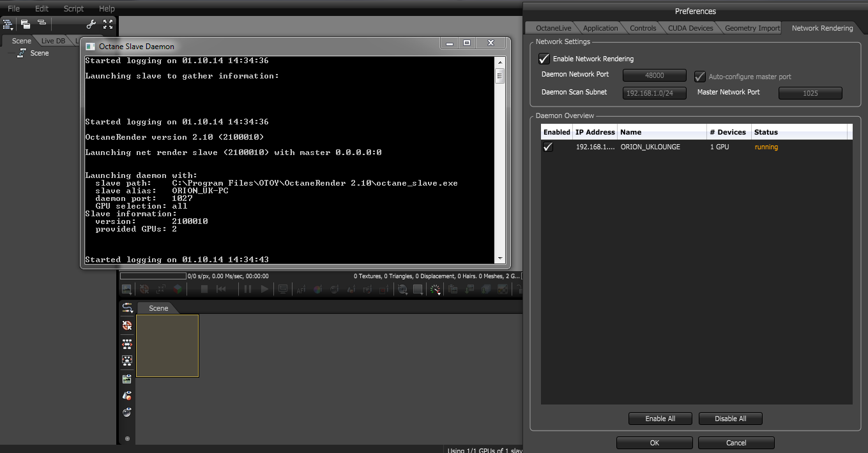
Task: Pause the render
Action: 247,289
